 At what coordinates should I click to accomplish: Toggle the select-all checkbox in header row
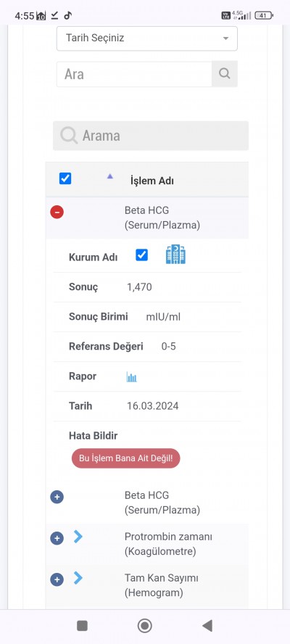point(65,178)
